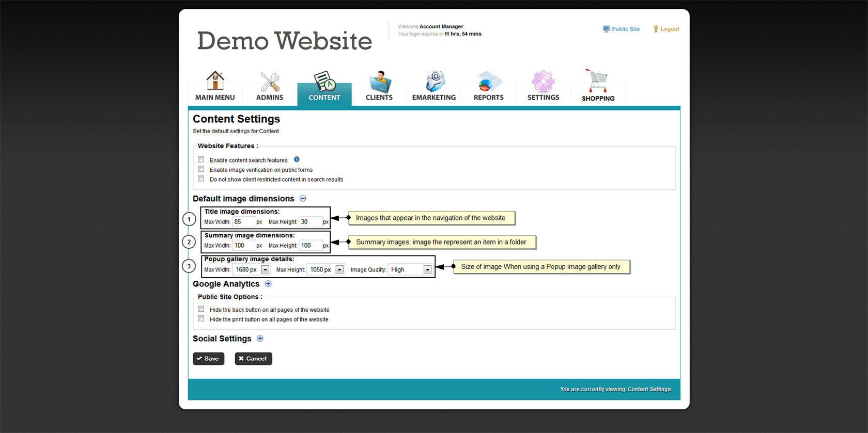868x433 pixels.
Task: Enable content search features checkbox
Action: (201, 159)
